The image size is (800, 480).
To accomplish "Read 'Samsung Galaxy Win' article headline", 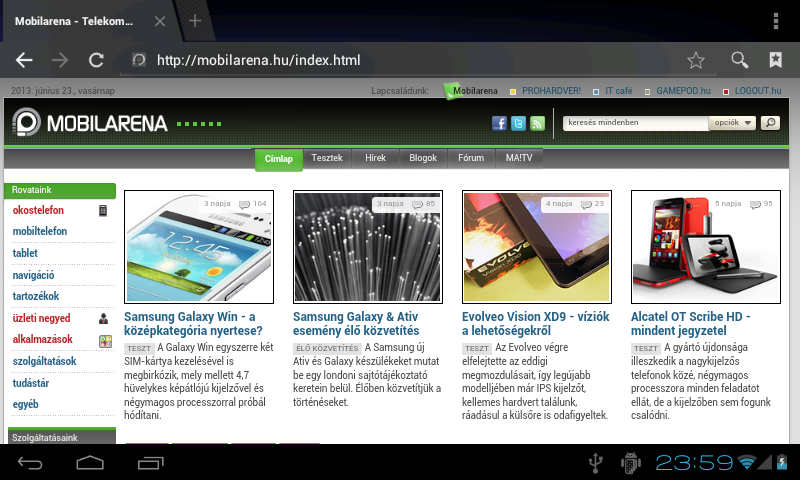I will tap(193, 324).
